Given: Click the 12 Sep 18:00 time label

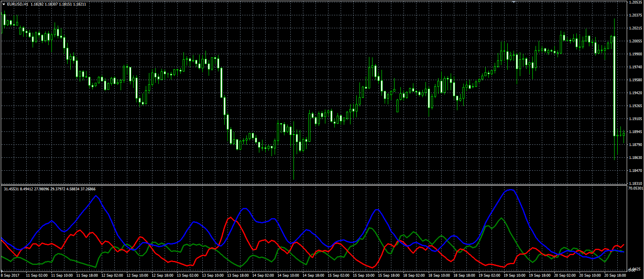Looking at the screenshot, I should pyautogui.click(x=162, y=275).
